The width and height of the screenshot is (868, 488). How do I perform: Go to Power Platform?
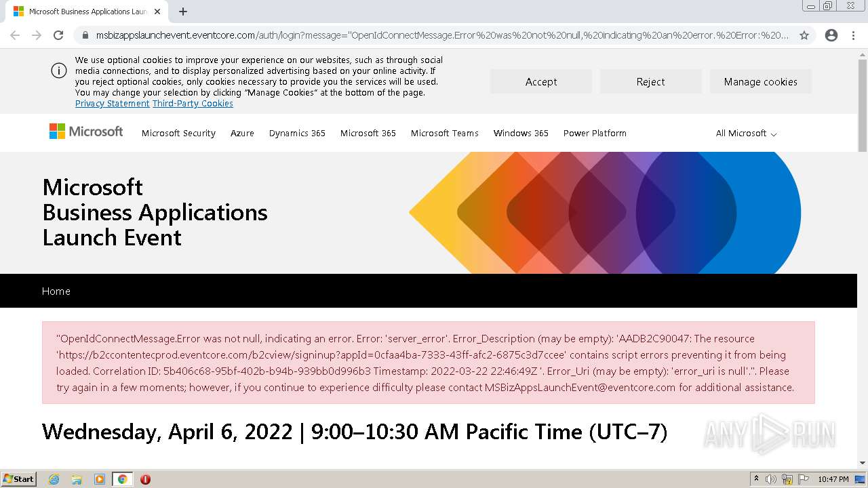[x=595, y=134]
